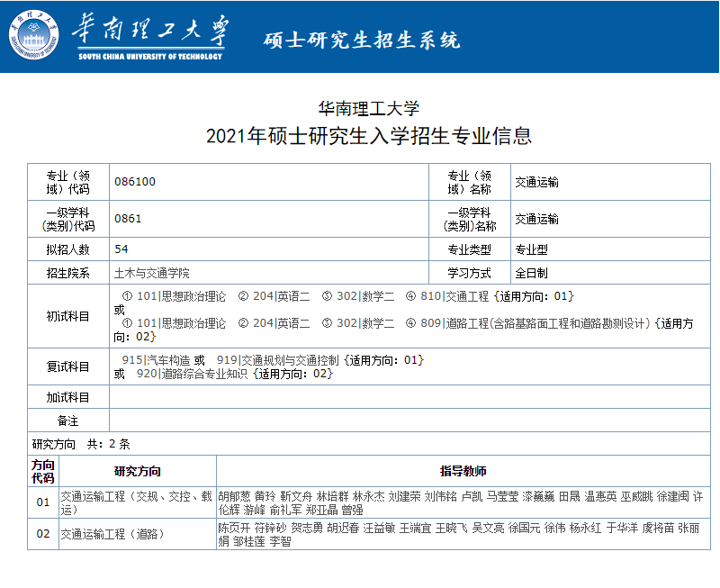Select direction code 02 cell
This screenshot has height=588, width=720.
pyautogui.click(x=43, y=534)
